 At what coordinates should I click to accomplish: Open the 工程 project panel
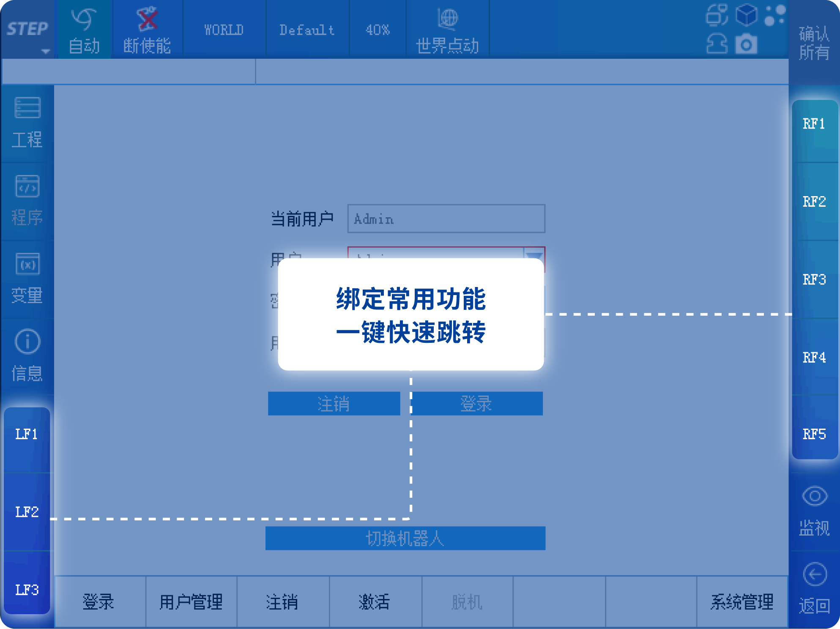[x=27, y=123]
